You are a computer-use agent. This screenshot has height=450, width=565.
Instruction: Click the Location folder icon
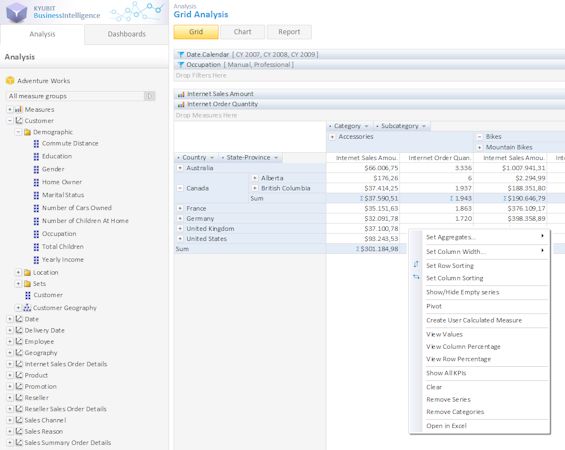click(27, 273)
